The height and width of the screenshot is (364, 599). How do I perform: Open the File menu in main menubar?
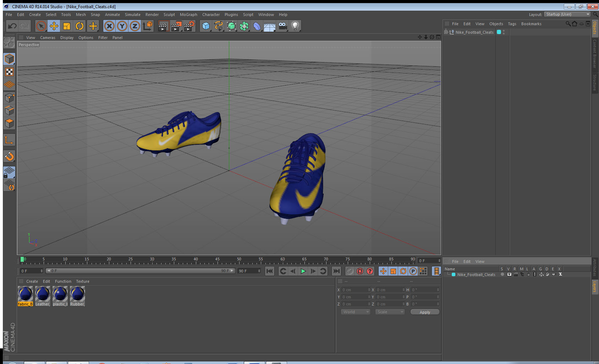pos(9,15)
